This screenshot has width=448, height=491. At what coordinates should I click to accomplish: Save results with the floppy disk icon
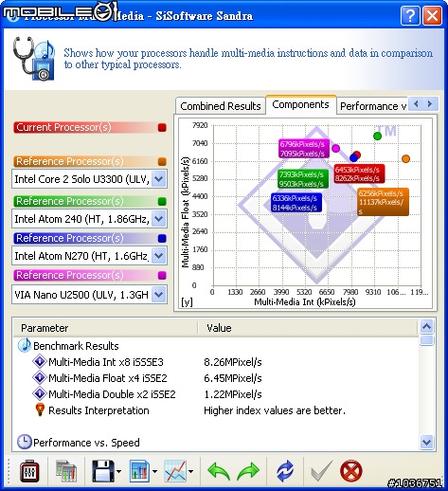[x=103, y=471]
